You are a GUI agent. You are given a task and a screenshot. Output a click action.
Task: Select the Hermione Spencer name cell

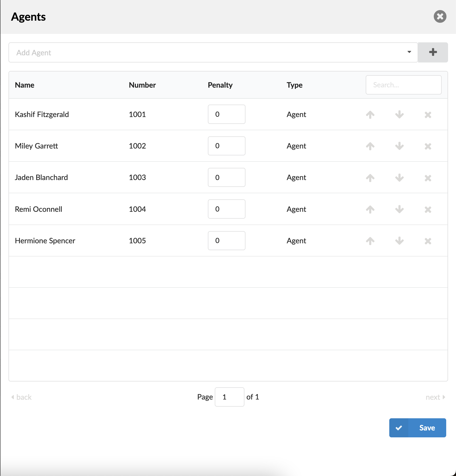coord(45,241)
